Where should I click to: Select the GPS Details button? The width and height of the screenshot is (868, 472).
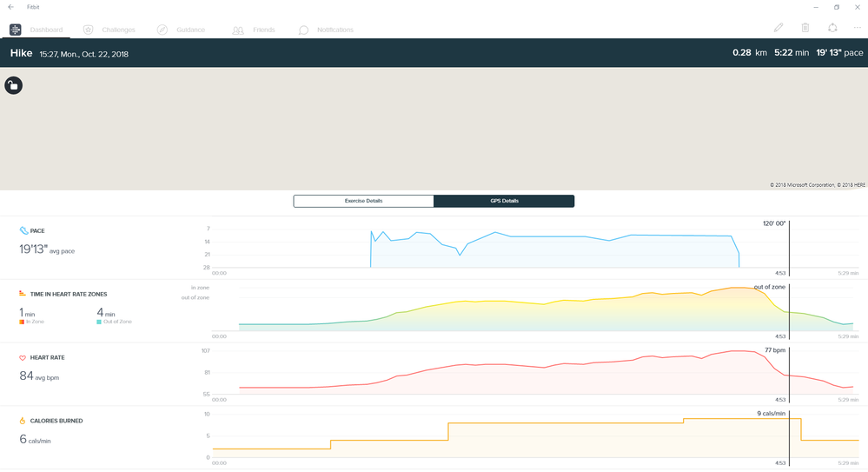504,201
